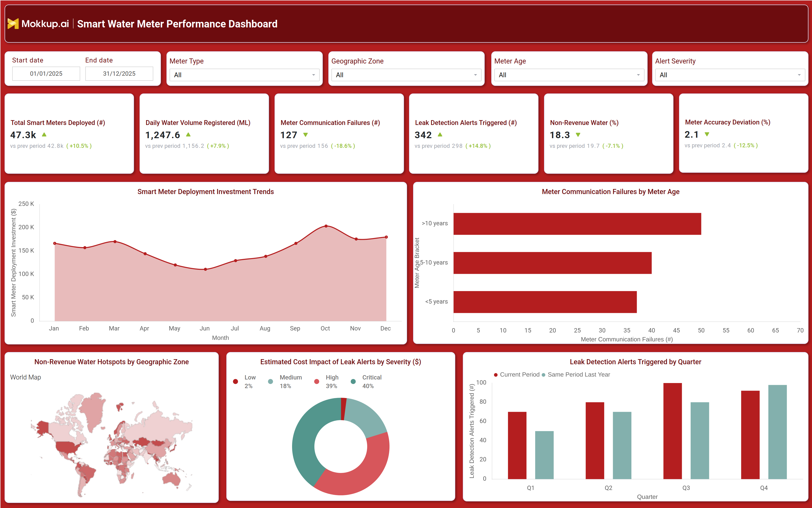Click the Daily Water Volume Registered title
Image resolution: width=812 pixels, height=508 pixels.
198,123
